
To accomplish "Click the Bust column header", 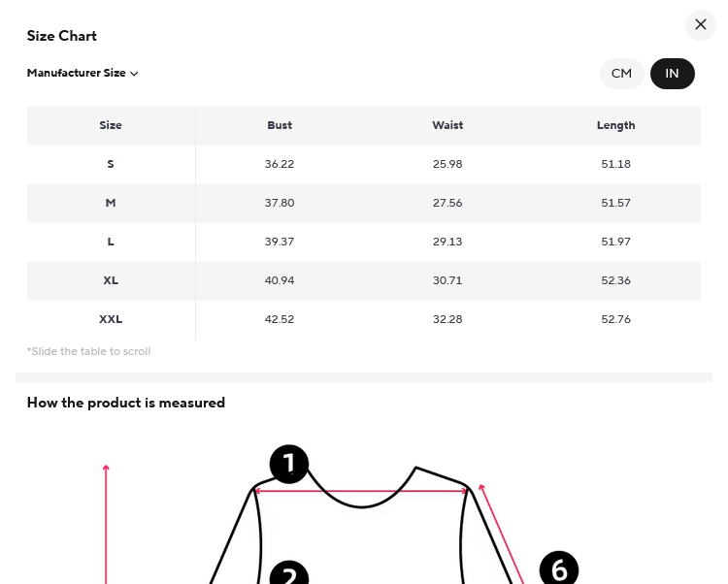I will point(280,125).
